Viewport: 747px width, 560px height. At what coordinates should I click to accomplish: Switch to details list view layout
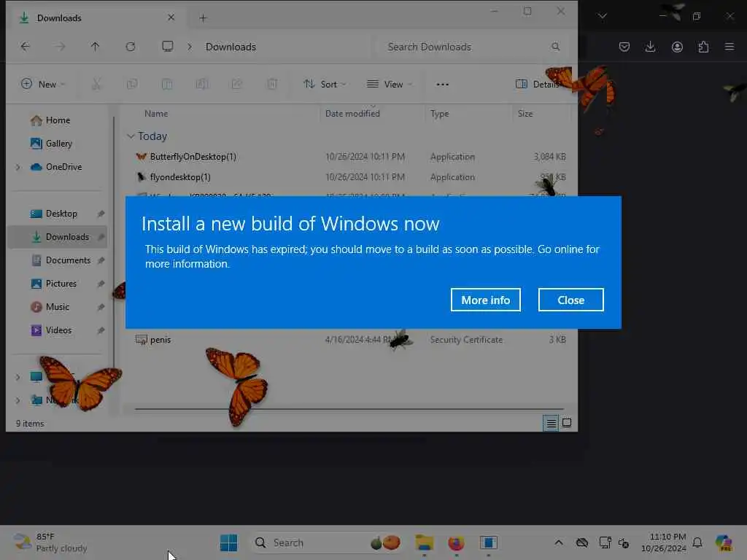551,423
